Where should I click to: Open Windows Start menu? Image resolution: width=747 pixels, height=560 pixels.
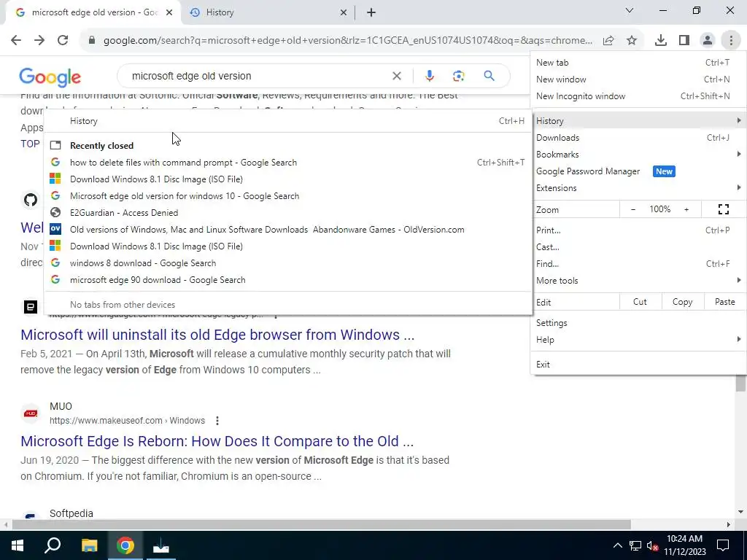[18, 545]
